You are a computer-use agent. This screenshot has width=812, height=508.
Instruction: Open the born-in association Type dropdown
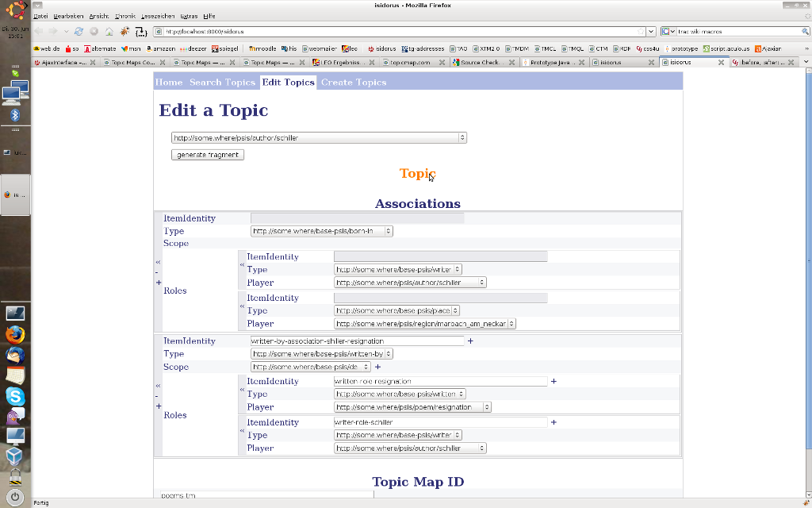(322, 231)
